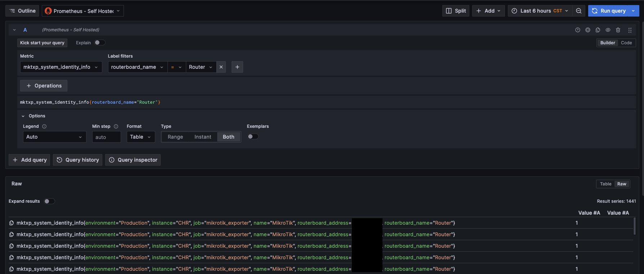
Task: Open the routerboard_name label dropdown
Action: coord(138,67)
